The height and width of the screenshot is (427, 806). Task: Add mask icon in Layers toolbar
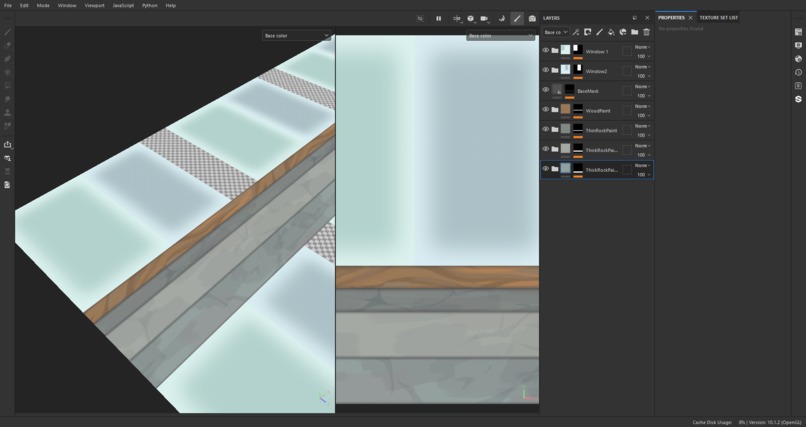588,32
